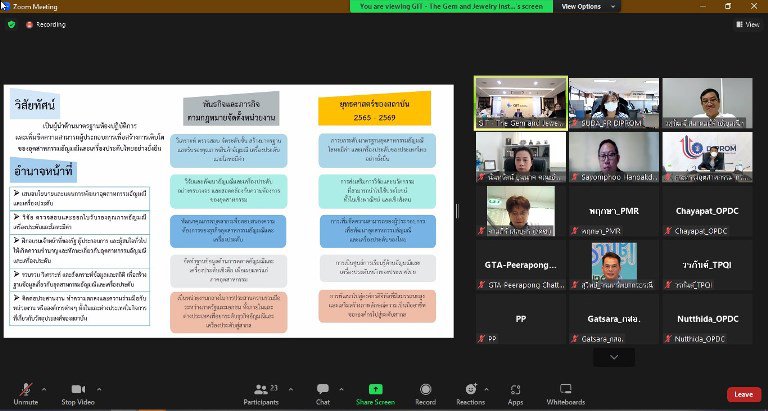This screenshot has width=768, height=411.
Task: Open the View Options dropdown
Action: point(587,6)
